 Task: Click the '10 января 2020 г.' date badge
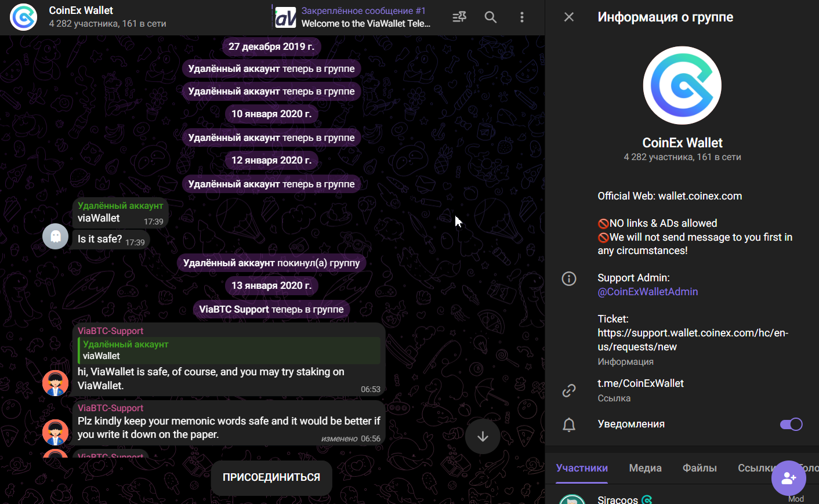271,114
